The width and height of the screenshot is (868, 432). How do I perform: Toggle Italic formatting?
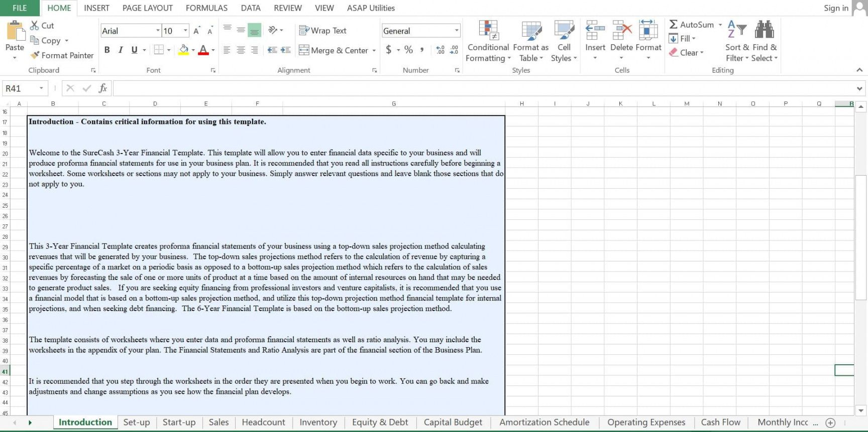[x=120, y=50]
